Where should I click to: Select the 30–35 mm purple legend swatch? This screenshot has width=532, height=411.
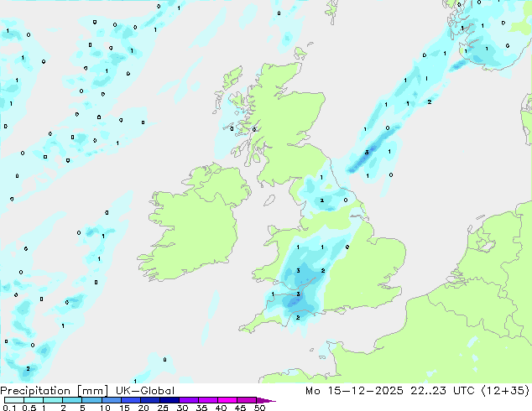189,400
